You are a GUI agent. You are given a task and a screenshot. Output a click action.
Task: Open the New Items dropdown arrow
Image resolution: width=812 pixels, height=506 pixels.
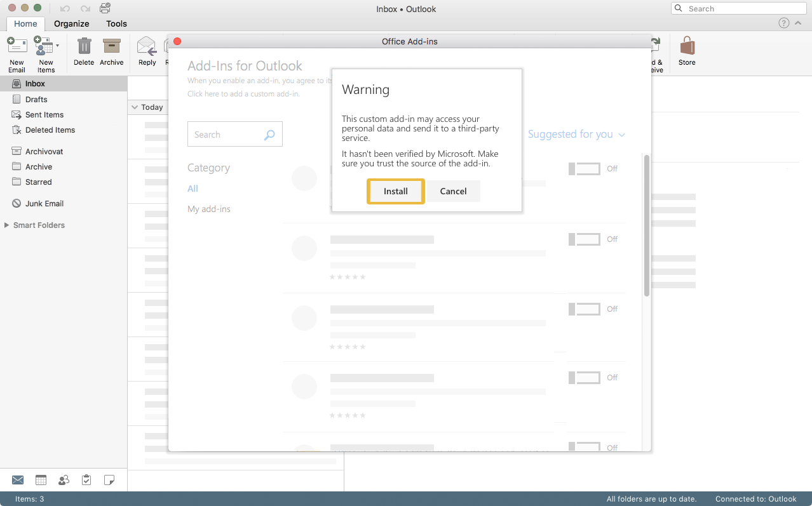pyautogui.click(x=57, y=46)
